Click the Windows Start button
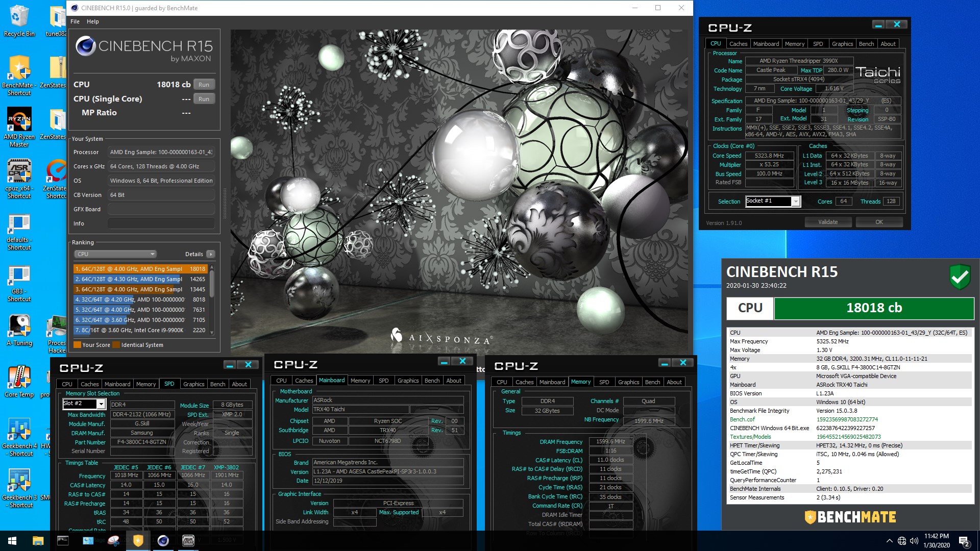980x551 pixels. [x=12, y=541]
